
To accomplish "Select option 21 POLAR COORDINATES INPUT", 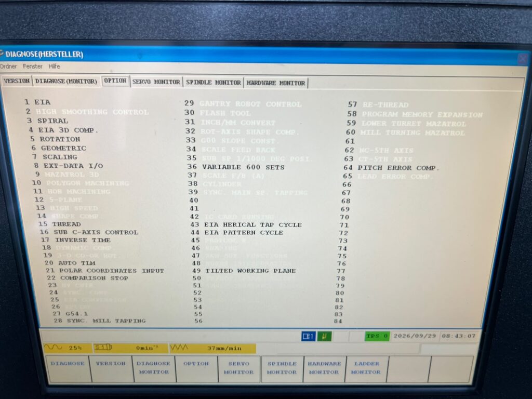I will [105, 270].
